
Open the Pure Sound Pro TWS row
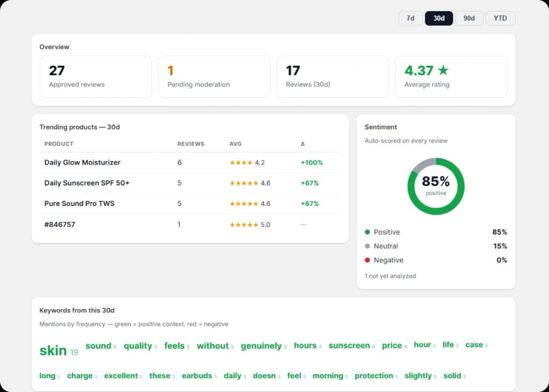click(x=190, y=204)
